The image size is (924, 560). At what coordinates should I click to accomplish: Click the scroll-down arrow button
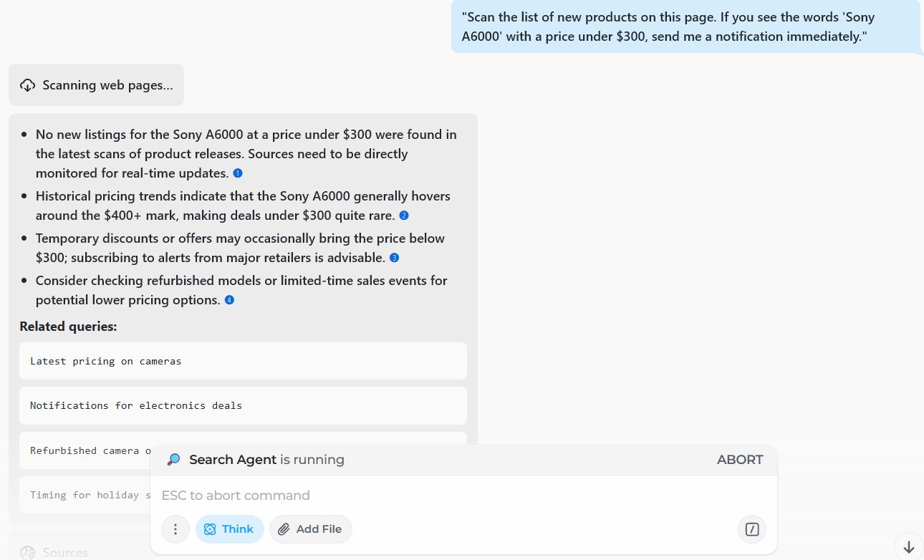point(908,547)
